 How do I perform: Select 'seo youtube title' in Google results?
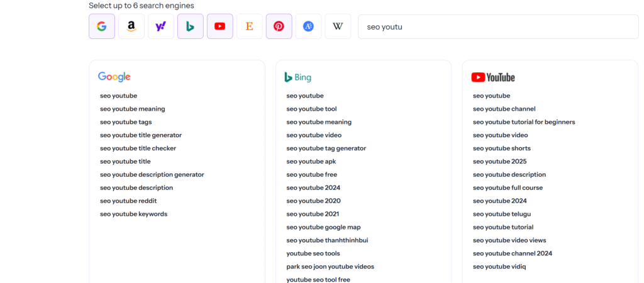[x=125, y=162]
